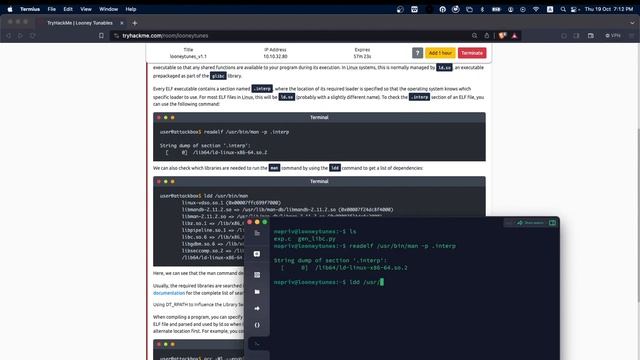Click the battery status icon

(496, 9)
